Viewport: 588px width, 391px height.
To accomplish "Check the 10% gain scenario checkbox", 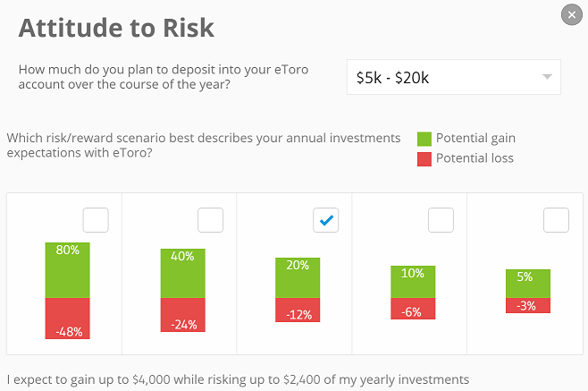I will (441, 220).
